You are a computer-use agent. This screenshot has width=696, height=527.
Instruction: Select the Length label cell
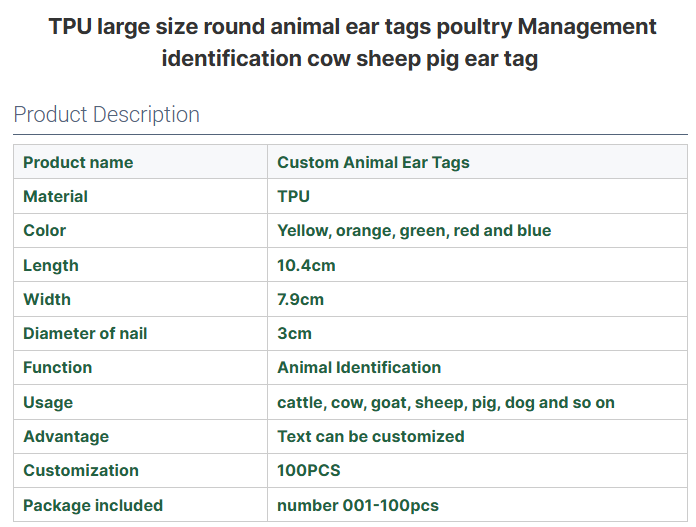(51, 265)
